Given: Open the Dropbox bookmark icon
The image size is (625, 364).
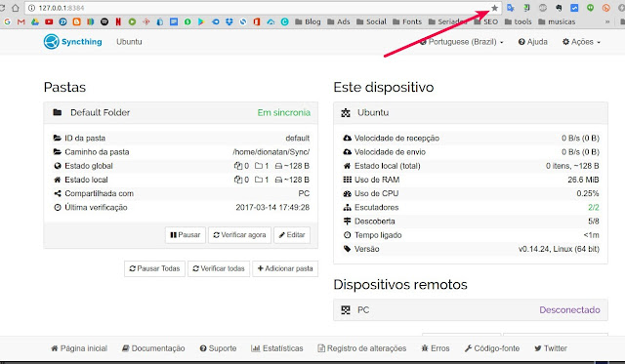Looking at the screenshot, I should [x=229, y=21].
